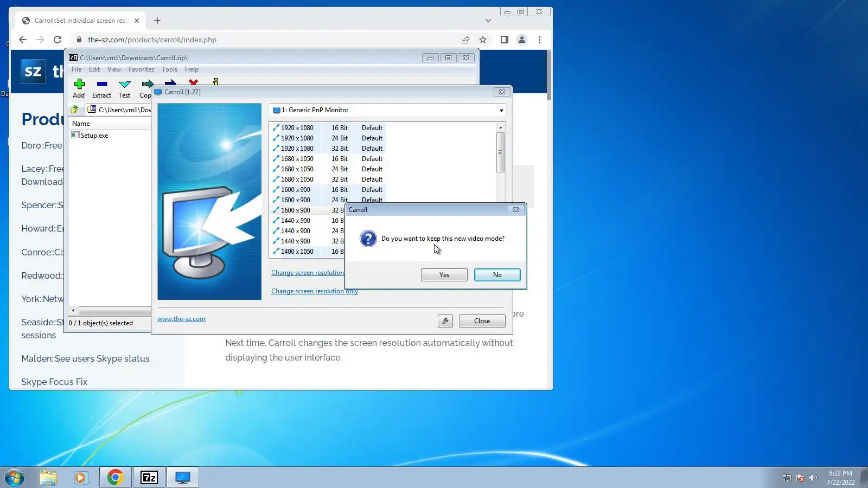Select 1920 x 1080 24 Bit row
This screenshot has width=868, height=488.
pyautogui.click(x=329, y=138)
